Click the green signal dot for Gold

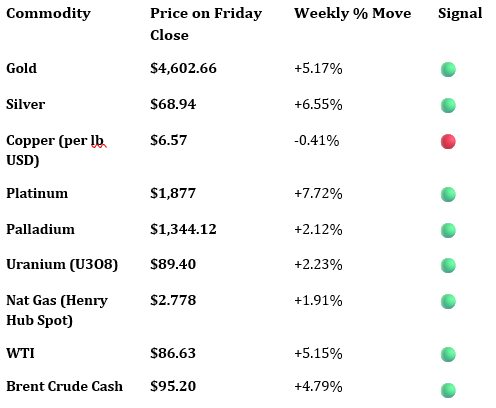[448, 69]
